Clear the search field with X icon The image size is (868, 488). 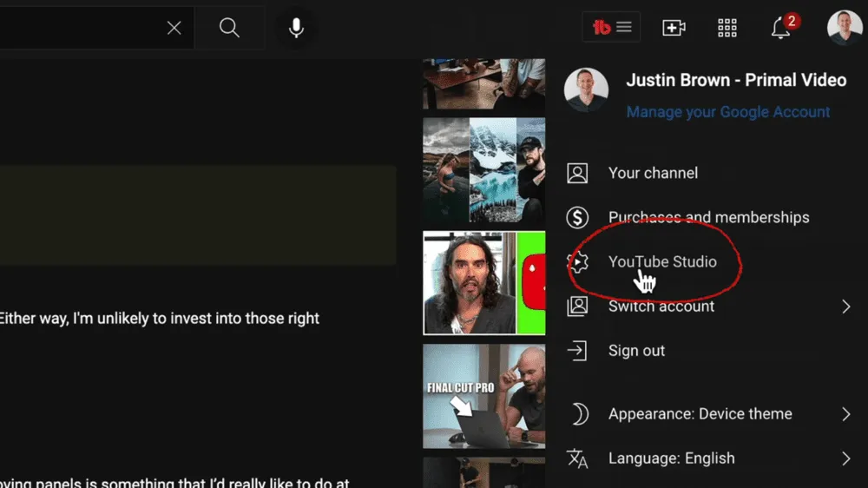coord(174,28)
